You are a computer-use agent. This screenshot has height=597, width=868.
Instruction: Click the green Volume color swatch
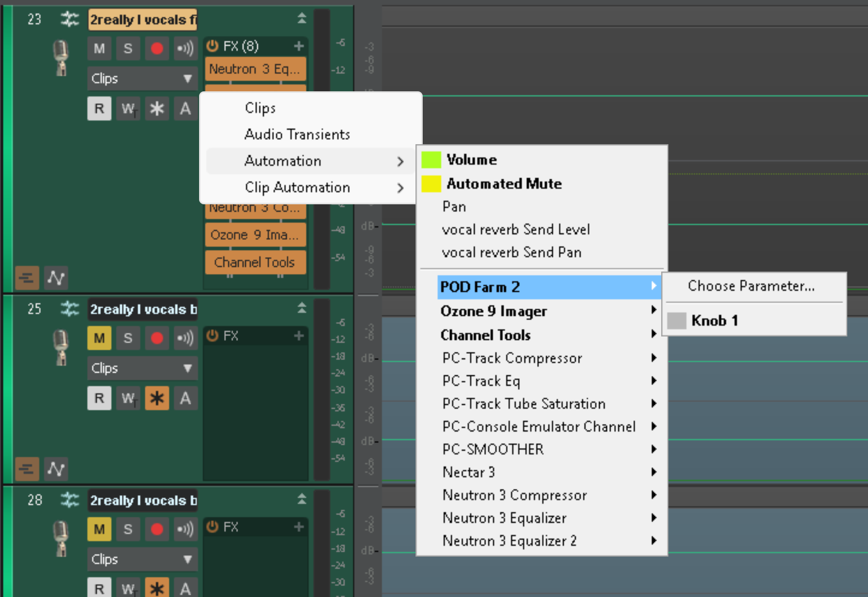coord(431,160)
